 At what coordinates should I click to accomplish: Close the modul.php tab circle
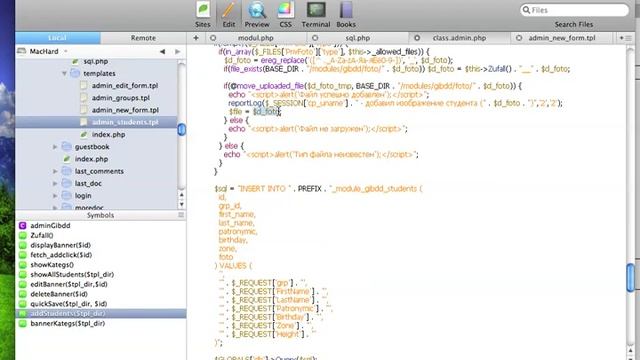coord(213,38)
